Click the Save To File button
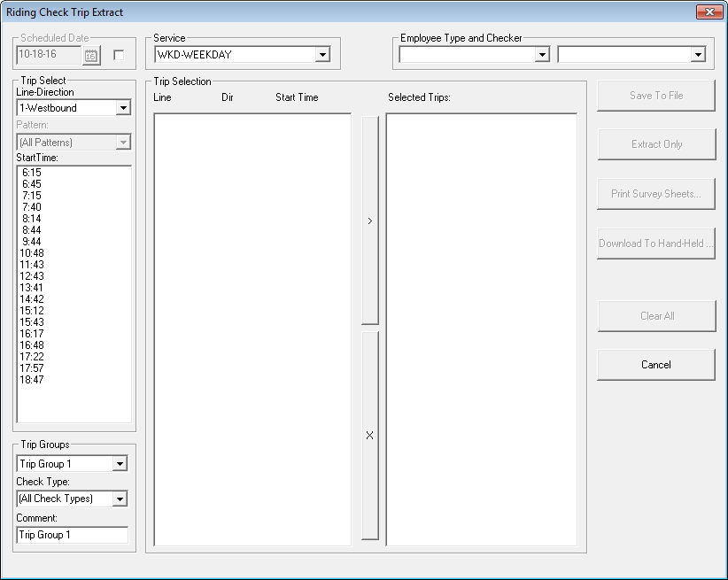This screenshot has width=728, height=580. point(655,96)
